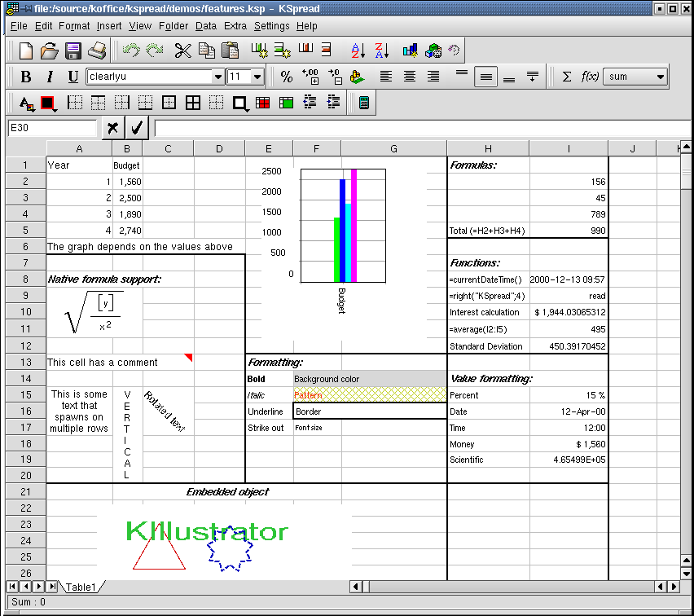Viewport: 694px width, 616px height.
Task: Align text right
Action: (433, 77)
